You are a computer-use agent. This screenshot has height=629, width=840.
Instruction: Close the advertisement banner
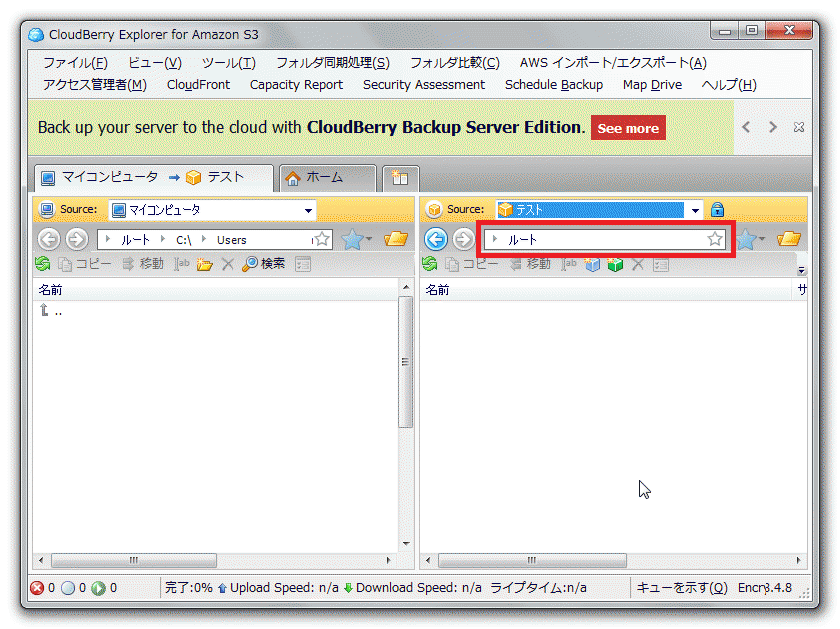(799, 127)
